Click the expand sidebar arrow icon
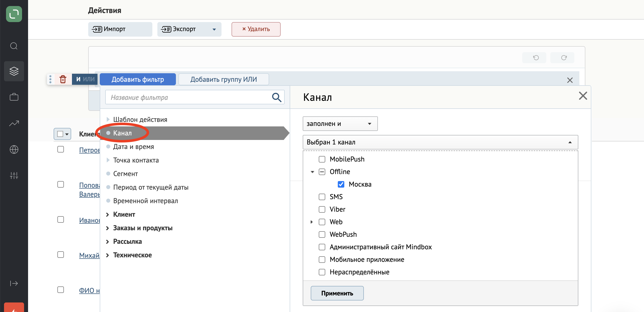 click(x=14, y=283)
